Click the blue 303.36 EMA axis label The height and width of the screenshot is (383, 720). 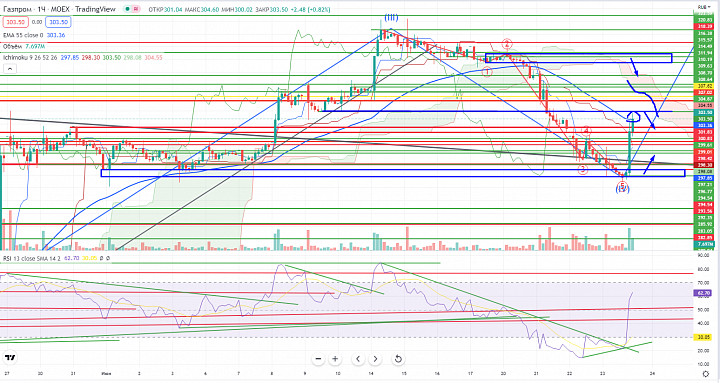[x=704, y=125]
